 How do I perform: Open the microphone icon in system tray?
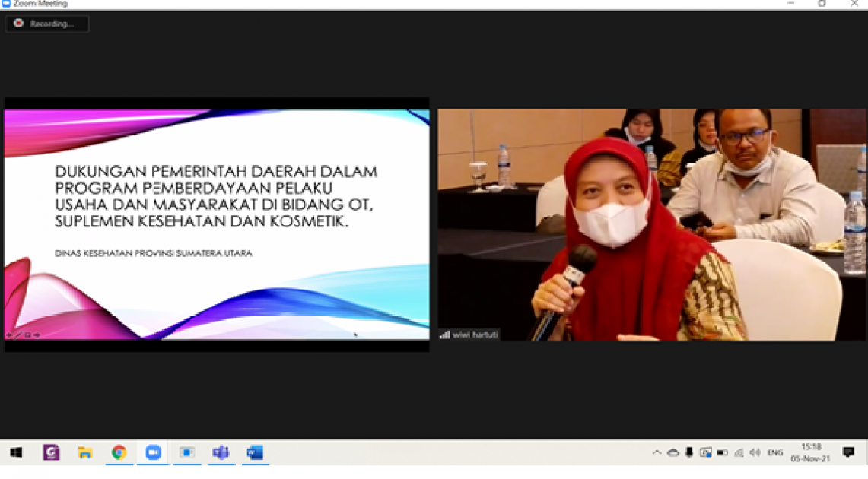[689, 452]
